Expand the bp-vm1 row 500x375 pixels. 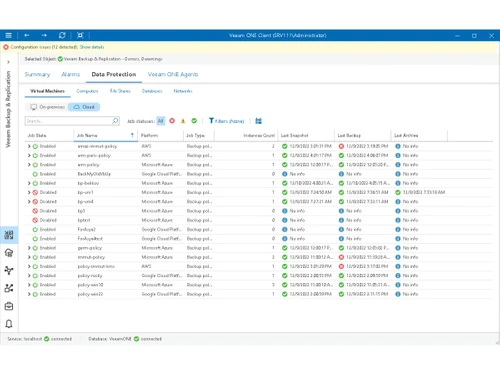[x=29, y=193]
